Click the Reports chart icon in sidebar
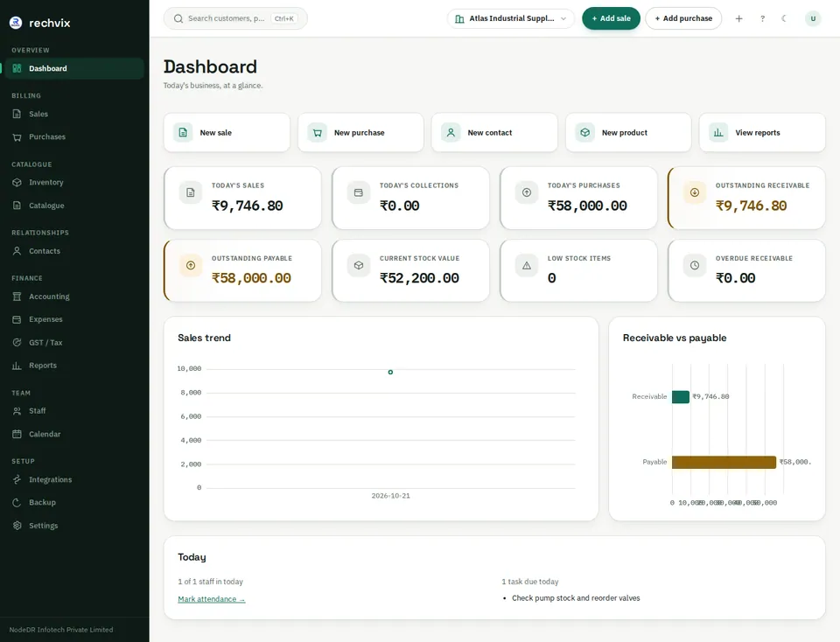Image resolution: width=840 pixels, height=642 pixels. coord(17,366)
